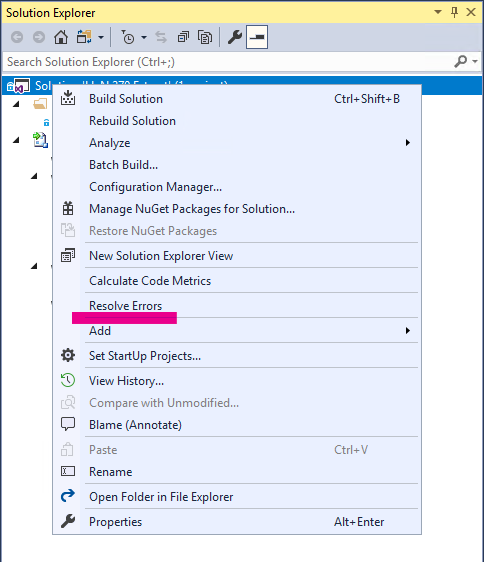Choose Rename from context menu
Viewport: 484px width, 562px height.
pyautogui.click(x=237, y=472)
